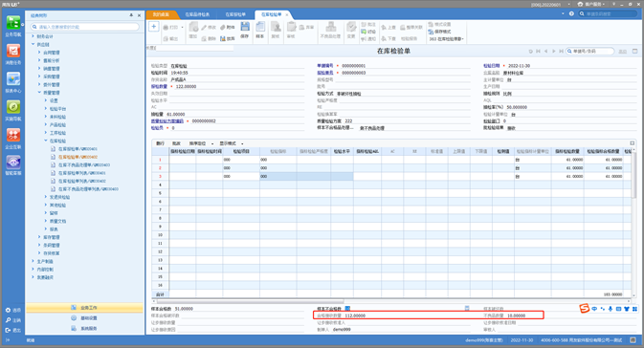Jump to last record navigation arrow
Screen dimensions: 644x348
pyautogui.click(x=561, y=52)
